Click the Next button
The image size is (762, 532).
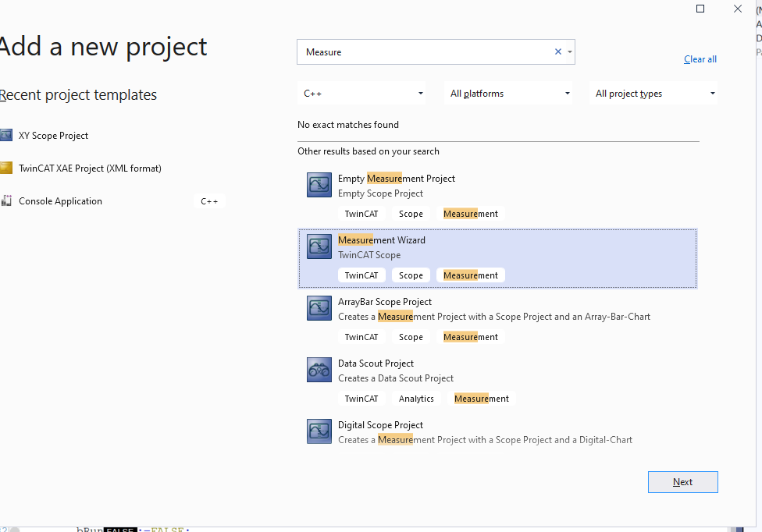(x=683, y=482)
